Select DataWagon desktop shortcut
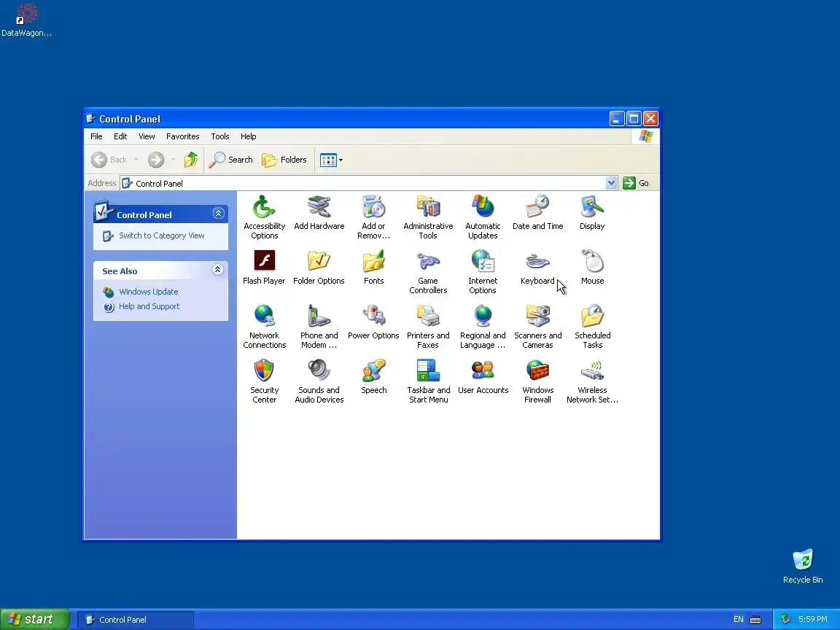 pos(26,20)
